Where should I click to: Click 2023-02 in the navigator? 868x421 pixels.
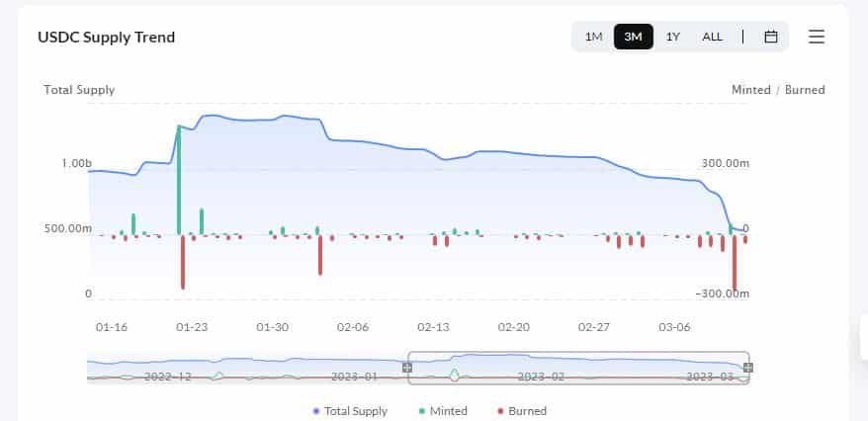point(541,377)
